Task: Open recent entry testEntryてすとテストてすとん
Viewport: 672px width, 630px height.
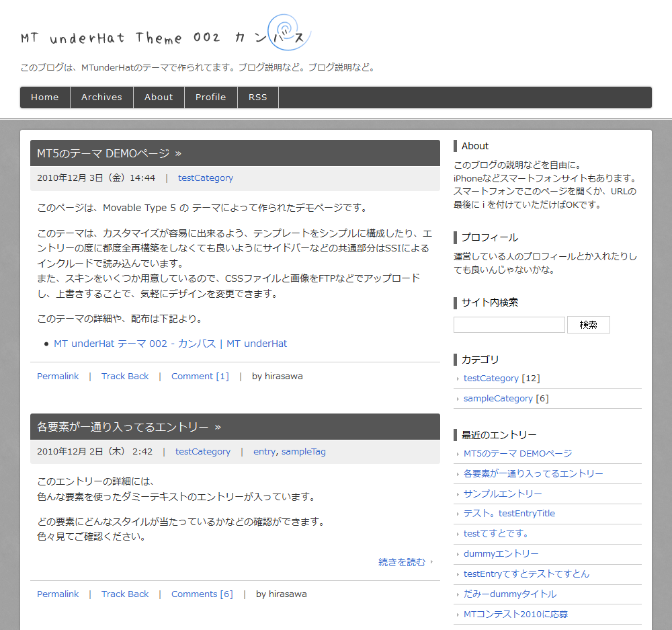Action: pos(526,574)
